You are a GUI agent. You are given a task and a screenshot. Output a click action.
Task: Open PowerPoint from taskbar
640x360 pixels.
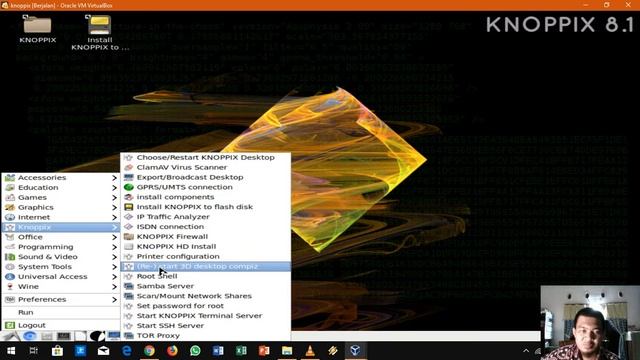pyautogui.click(x=264, y=351)
